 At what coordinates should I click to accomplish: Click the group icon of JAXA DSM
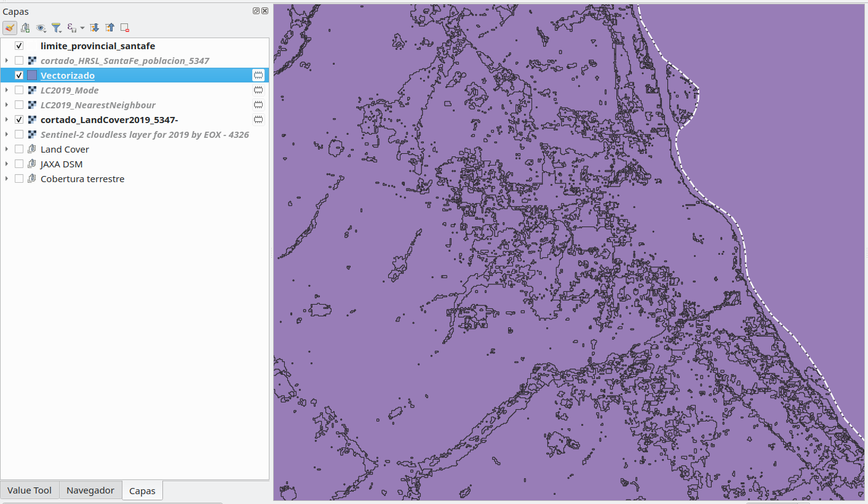point(32,164)
